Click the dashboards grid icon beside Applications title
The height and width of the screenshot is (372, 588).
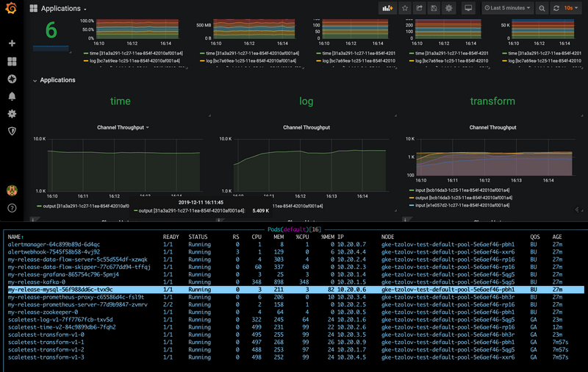(x=33, y=8)
